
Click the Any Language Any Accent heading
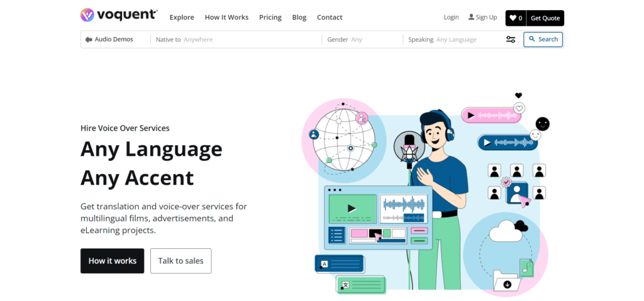pos(151,163)
